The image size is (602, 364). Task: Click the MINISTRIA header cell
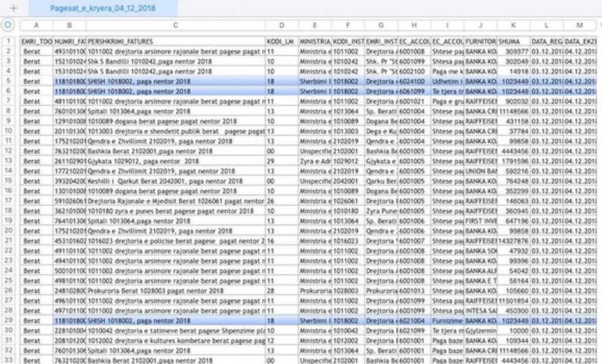click(x=315, y=42)
